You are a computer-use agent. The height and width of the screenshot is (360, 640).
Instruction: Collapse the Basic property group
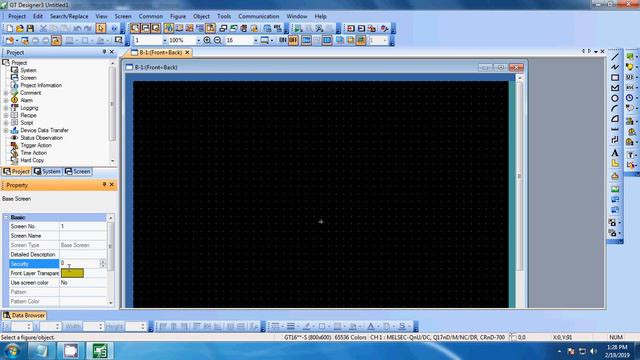coord(6,218)
